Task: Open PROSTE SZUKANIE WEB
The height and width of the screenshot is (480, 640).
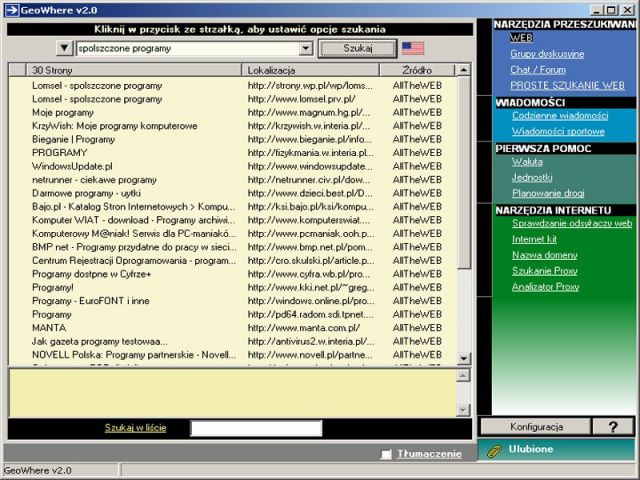Action: point(567,85)
